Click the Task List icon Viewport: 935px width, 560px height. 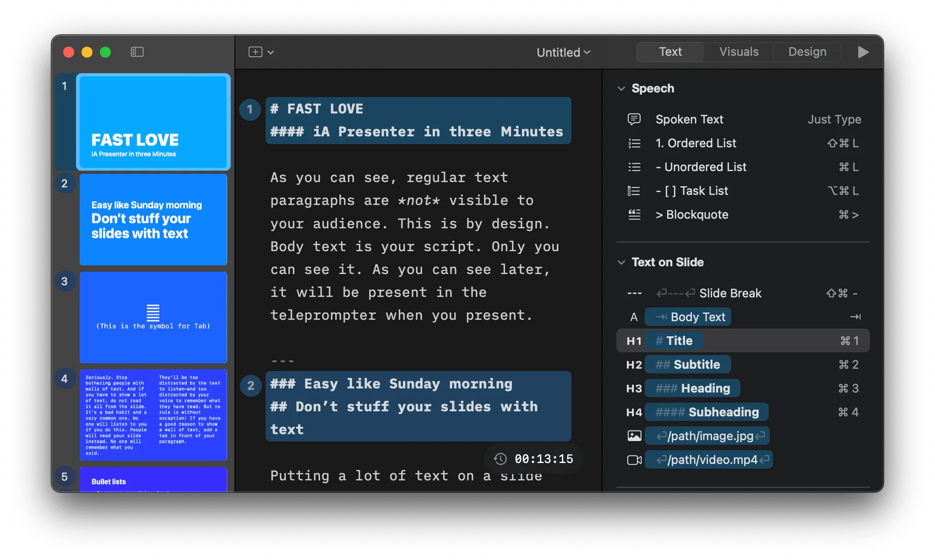tap(634, 191)
